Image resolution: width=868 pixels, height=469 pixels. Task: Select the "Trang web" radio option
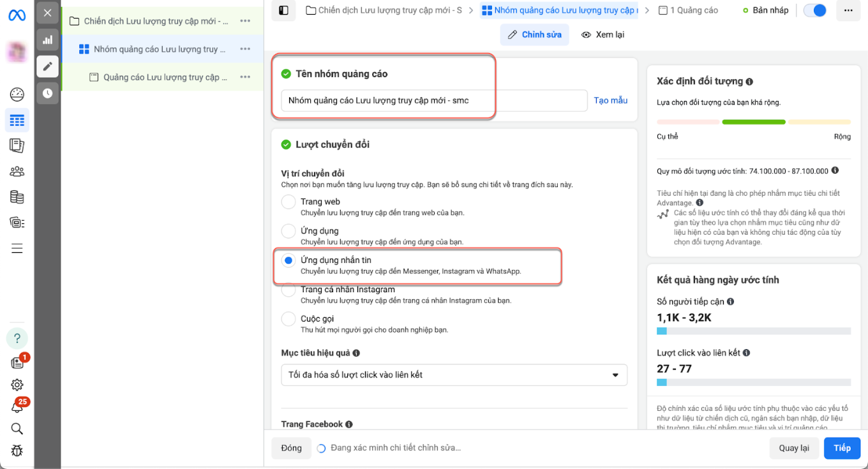pyautogui.click(x=288, y=202)
